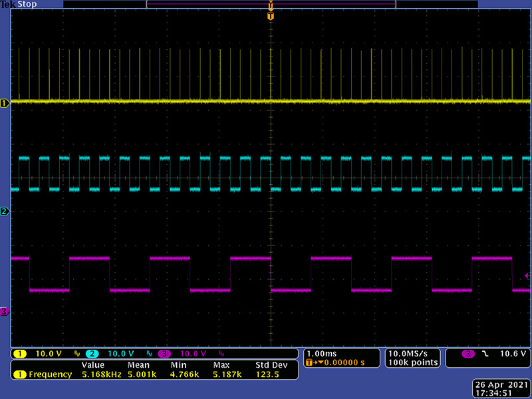Screen dimensions: 532x399
Task: Click the trigger level arrow on right edge
Action: pyautogui.click(x=528, y=275)
